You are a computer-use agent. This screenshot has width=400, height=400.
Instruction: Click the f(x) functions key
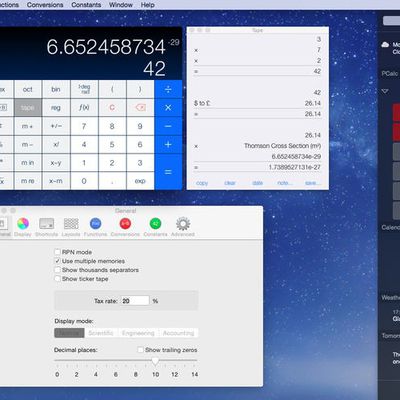(x=84, y=107)
